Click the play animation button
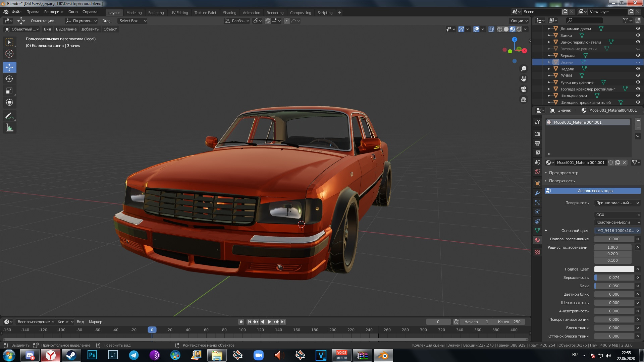 tap(269, 322)
